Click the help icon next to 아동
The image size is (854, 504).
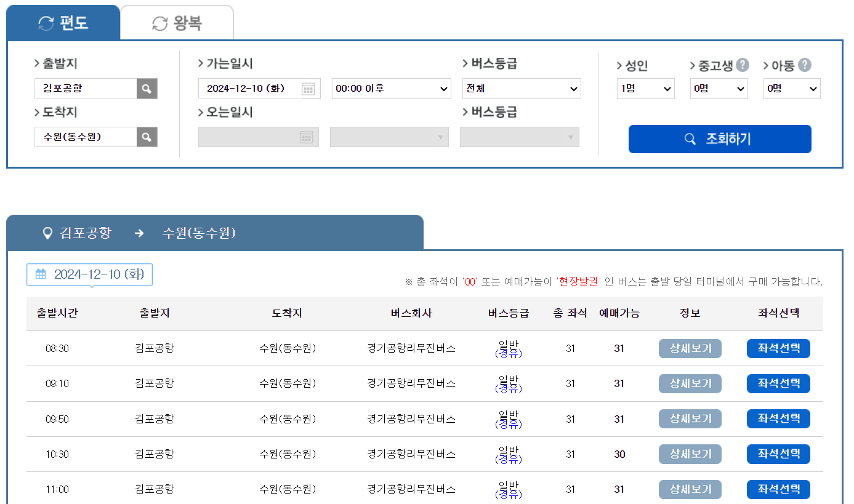pos(805,65)
